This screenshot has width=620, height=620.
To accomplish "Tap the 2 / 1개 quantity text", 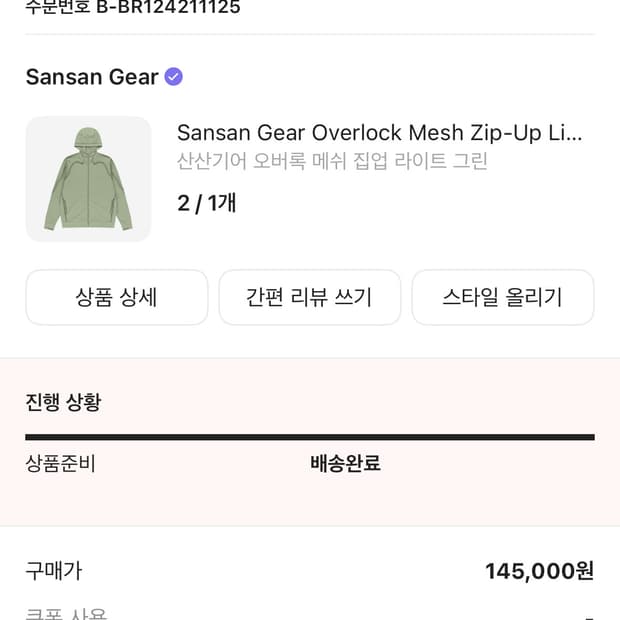I will pos(206,203).
